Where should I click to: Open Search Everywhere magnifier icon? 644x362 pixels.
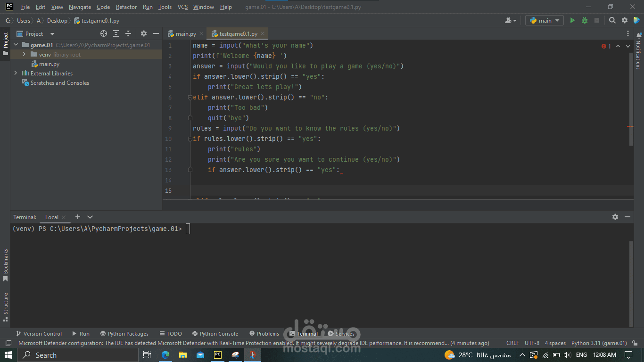(x=612, y=20)
